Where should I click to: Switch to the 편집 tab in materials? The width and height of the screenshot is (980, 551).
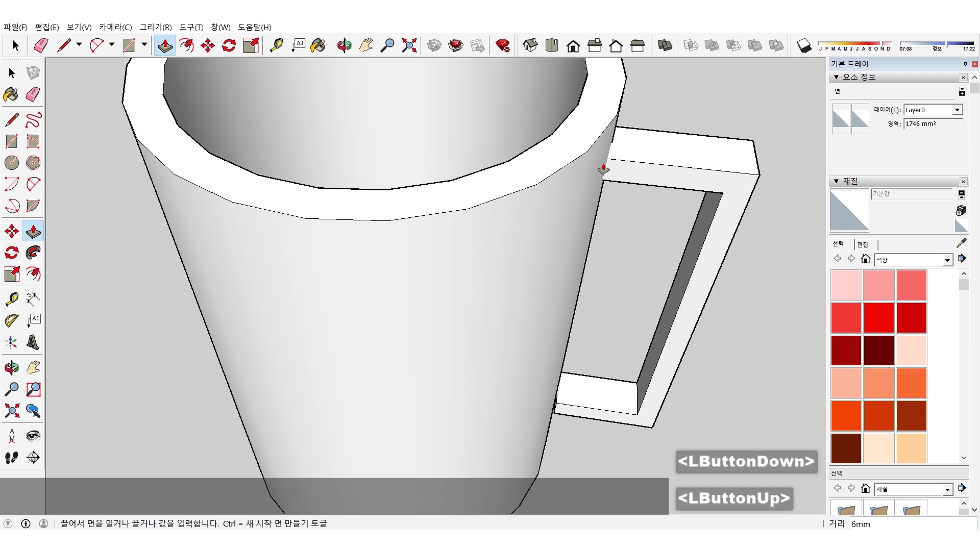pyautogui.click(x=863, y=244)
